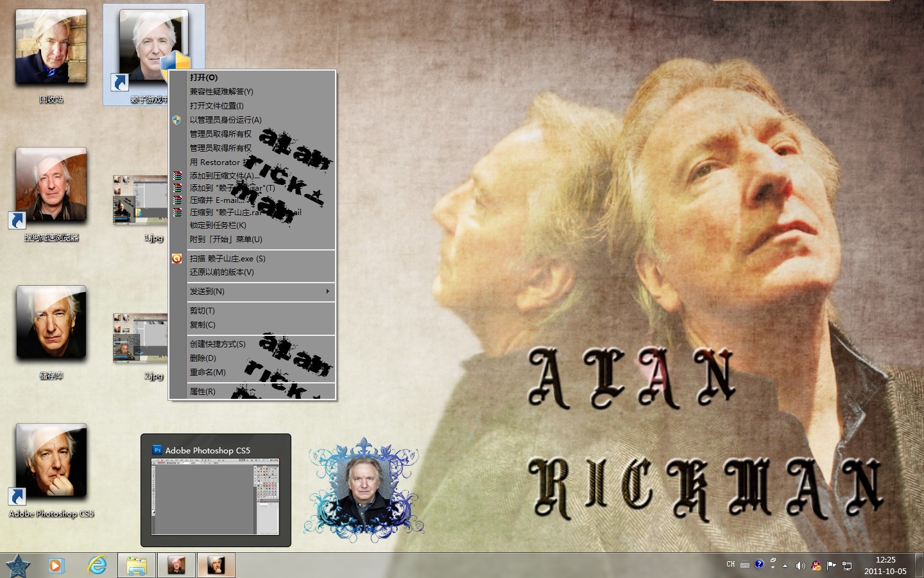Click the active Photoshop CS5 taskbar button
The image size is (924, 578).
(216, 565)
